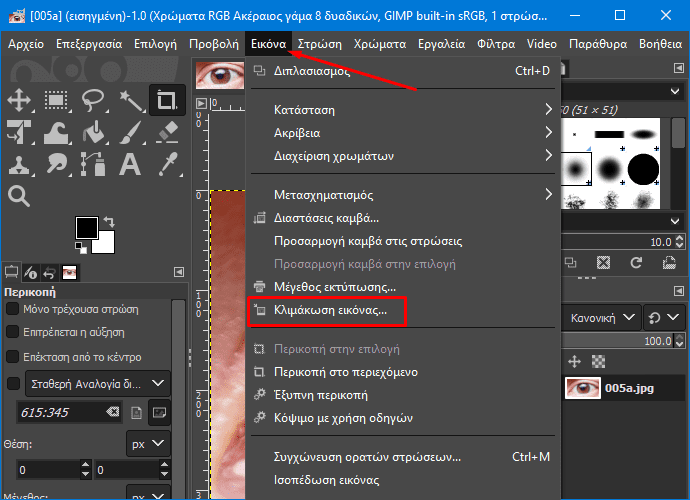Select the 005a.jpg layer thumbnail
The height and width of the screenshot is (500, 690).
pos(583,388)
